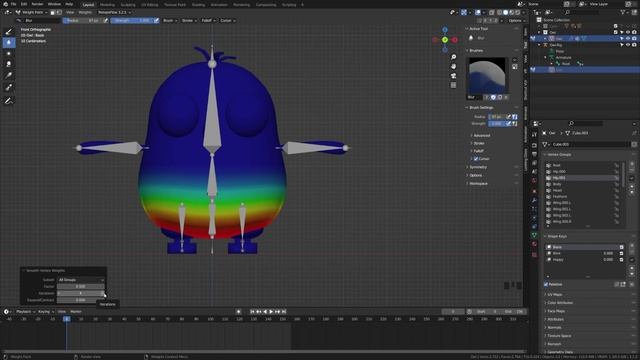Viewport: 640px width, 360px height.
Task: Expand the Advanced brush subpanel
Action: point(482,136)
